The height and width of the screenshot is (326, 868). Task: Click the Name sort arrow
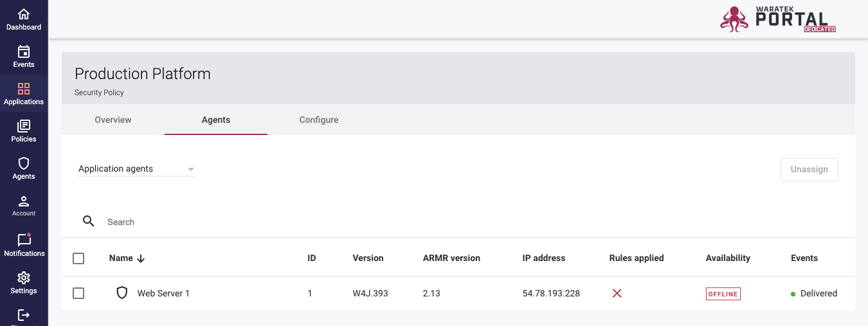141,258
